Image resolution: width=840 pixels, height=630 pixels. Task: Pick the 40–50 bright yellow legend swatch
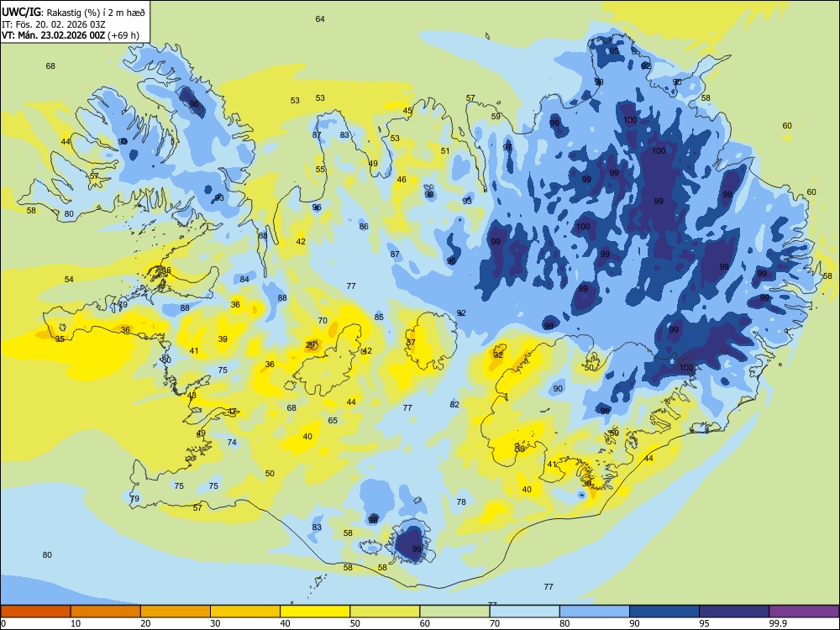coord(315,612)
